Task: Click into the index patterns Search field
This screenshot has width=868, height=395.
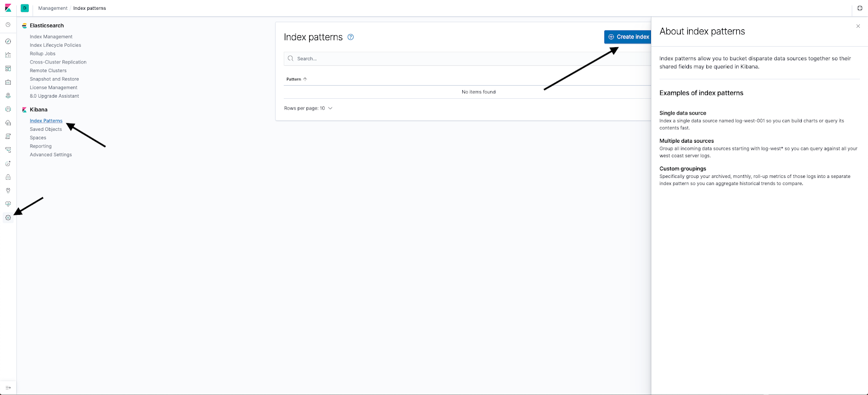Action: point(467,59)
